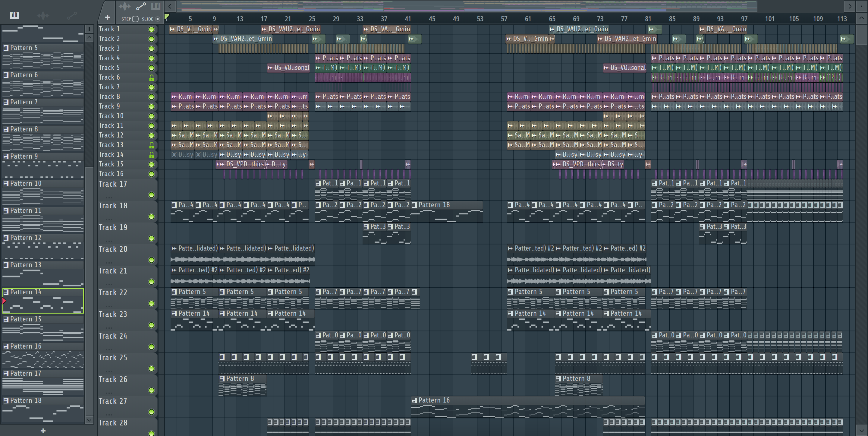The image size is (868, 436).
Task: Select the Track 10 header name
Action: coord(111,116)
